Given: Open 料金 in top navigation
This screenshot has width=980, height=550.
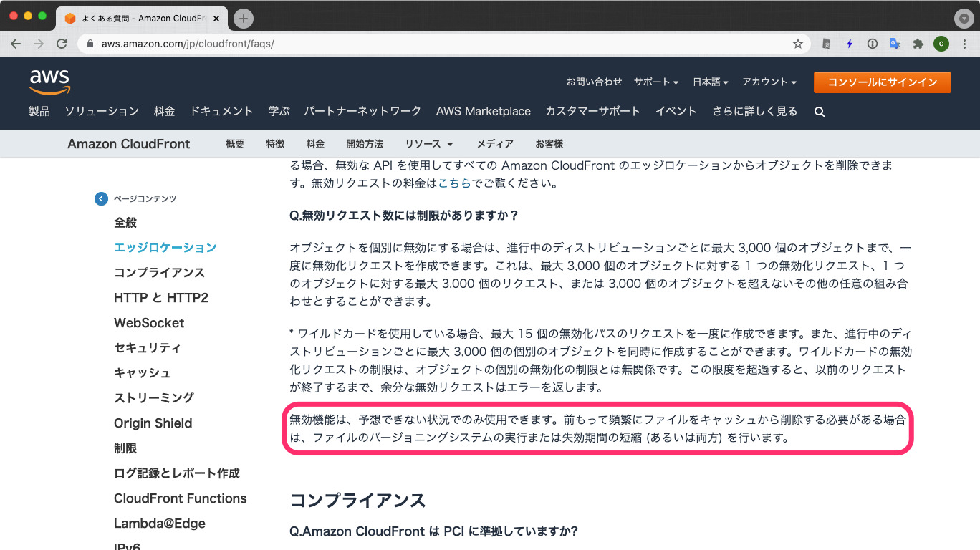Looking at the screenshot, I should coord(164,111).
